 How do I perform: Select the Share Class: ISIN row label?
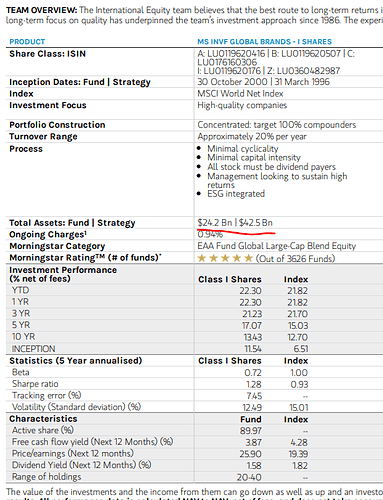[x=47, y=54]
